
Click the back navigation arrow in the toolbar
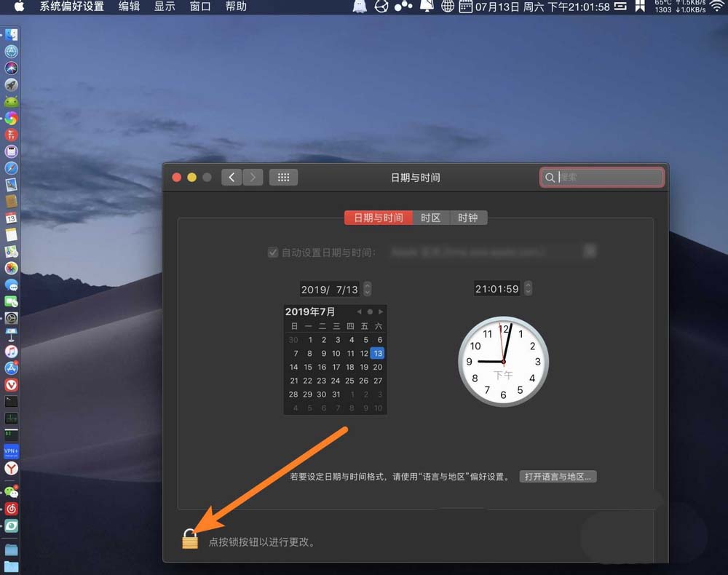(231, 177)
